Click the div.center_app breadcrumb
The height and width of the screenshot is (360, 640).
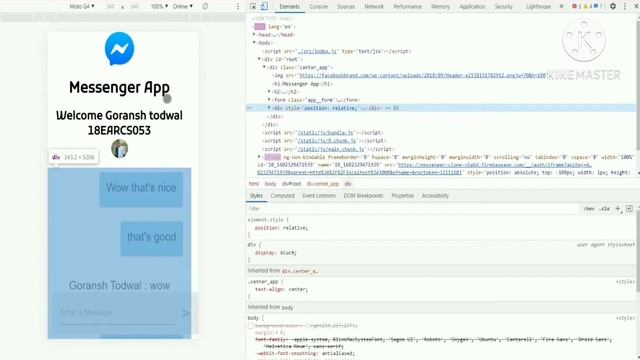(322, 184)
